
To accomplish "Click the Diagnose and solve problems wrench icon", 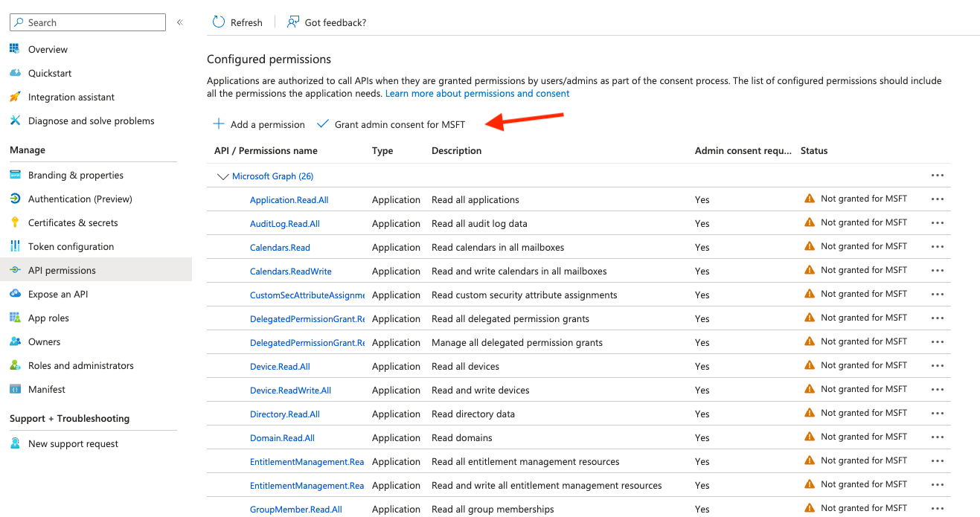I will [15, 121].
